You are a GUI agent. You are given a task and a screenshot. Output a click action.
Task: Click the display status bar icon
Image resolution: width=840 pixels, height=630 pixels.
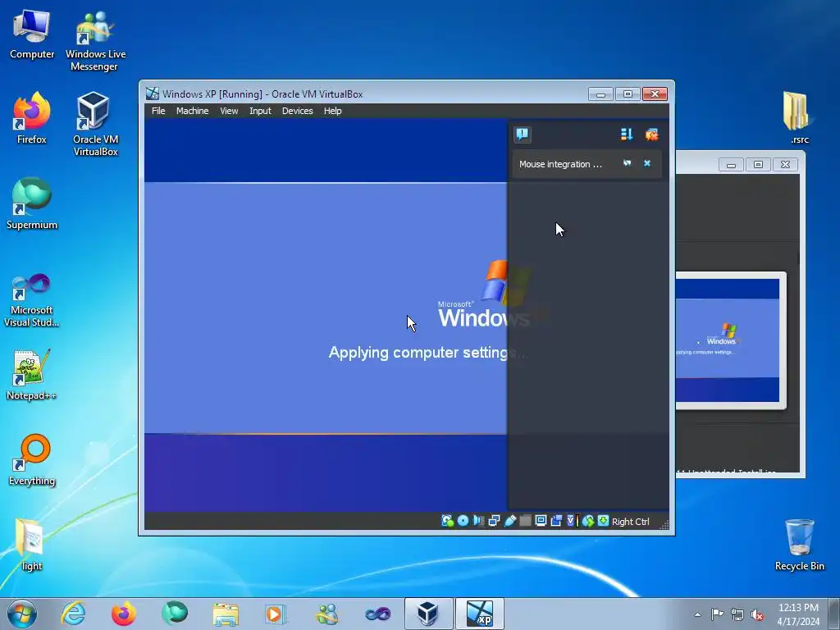pyautogui.click(x=541, y=521)
